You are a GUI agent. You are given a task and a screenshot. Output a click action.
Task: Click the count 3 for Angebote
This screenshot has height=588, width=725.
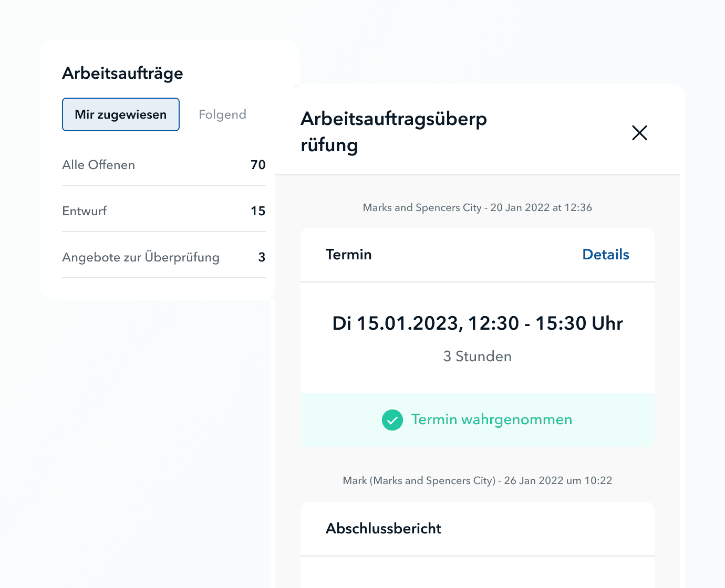262,257
